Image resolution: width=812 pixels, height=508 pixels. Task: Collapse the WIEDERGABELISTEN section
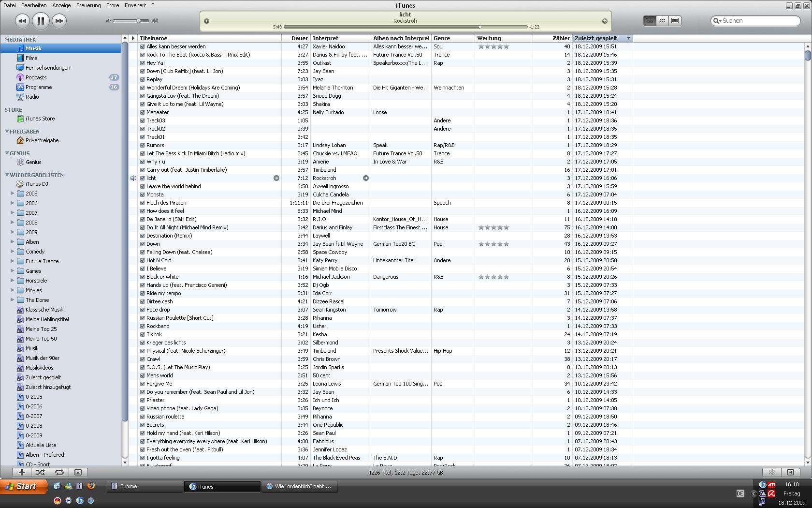coord(7,175)
